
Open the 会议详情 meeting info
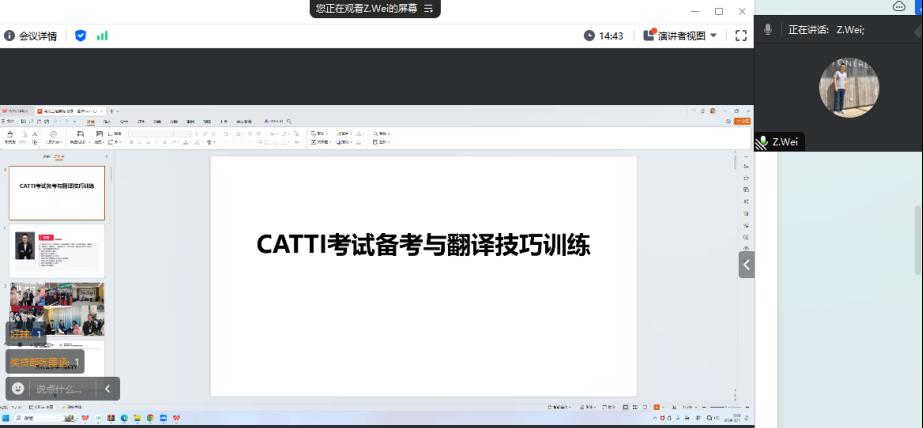pyautogui.click(x=31, y=35)
